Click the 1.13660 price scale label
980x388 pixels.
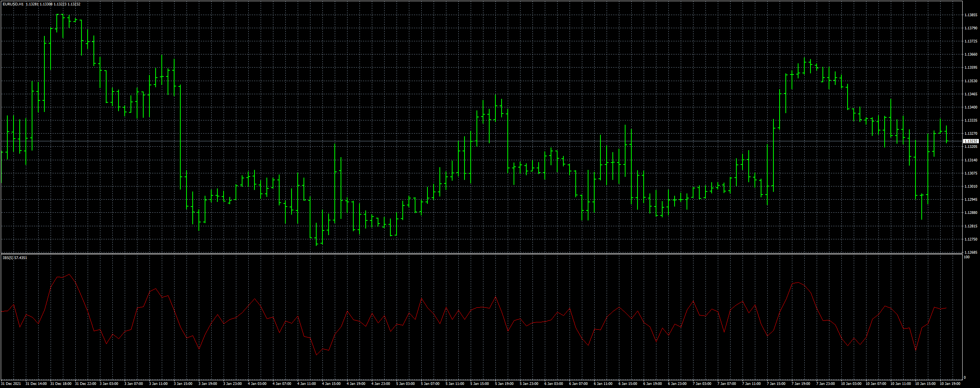click(971, 54)
